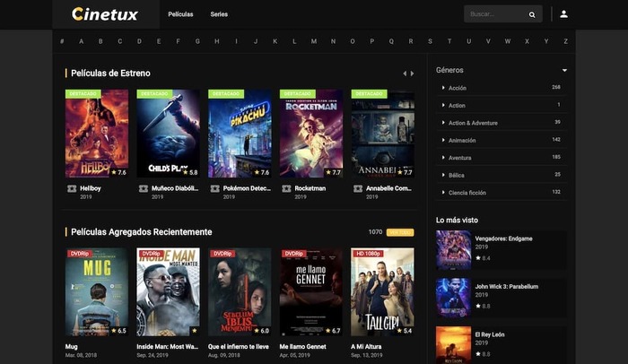
Task: Expand the Acción genre arrow
Action: point(443,88)
